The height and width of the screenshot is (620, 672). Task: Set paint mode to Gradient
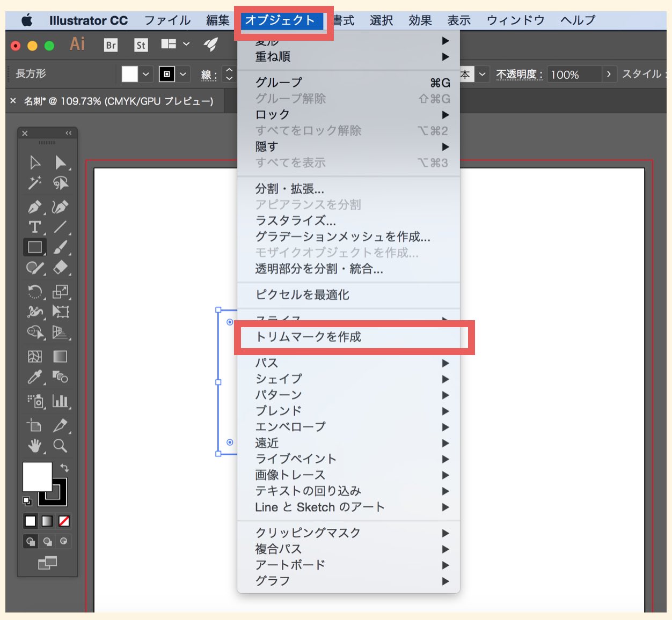[47, 521]
